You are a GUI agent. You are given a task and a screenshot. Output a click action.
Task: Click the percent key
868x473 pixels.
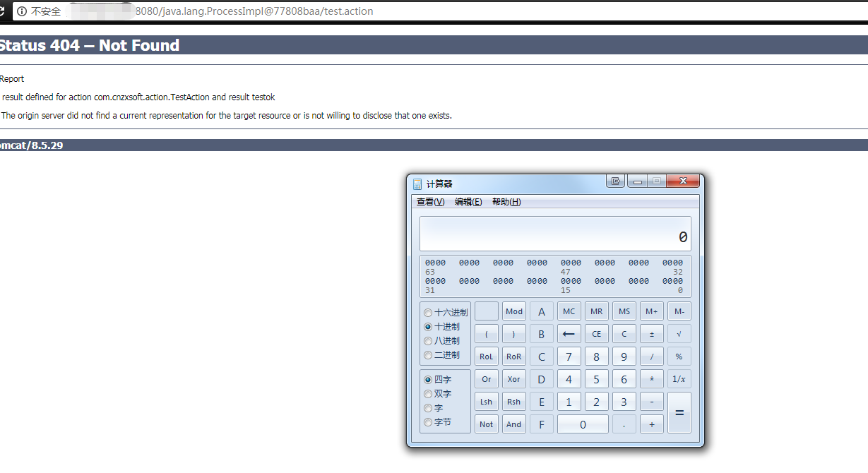(x=679, y=357)
